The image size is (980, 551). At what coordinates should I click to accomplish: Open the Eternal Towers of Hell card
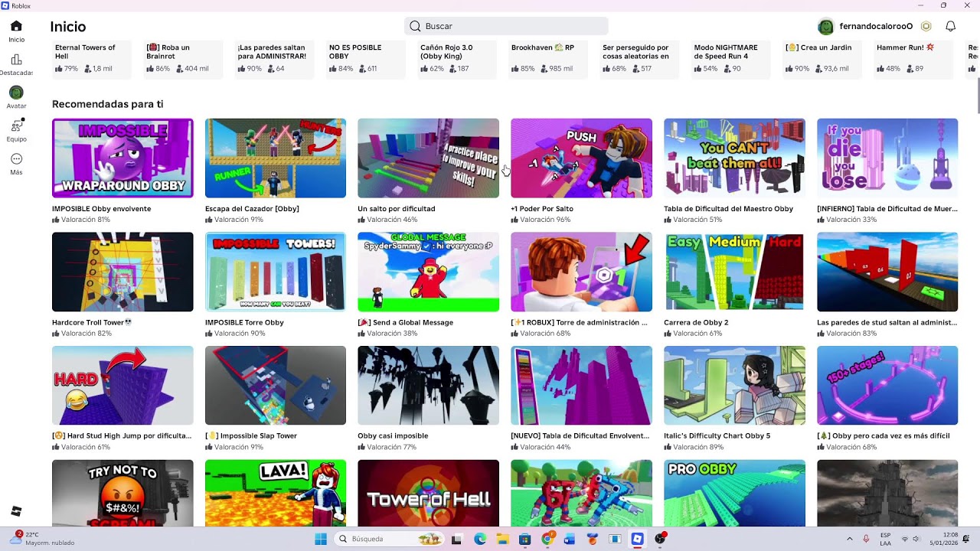pos(92,59)
